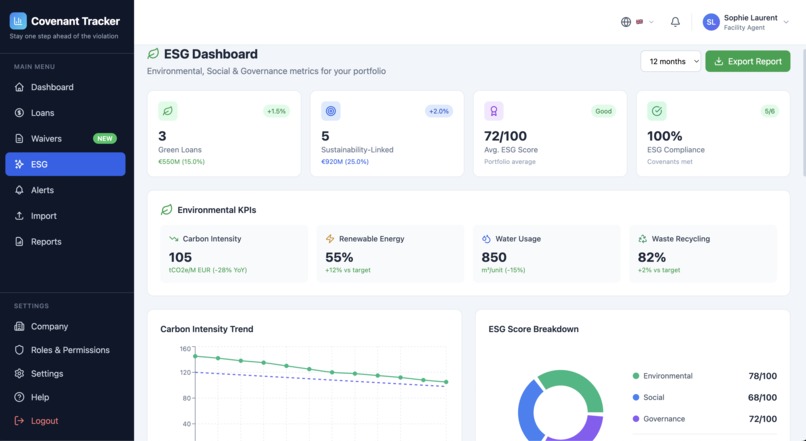Open the notifications bell in header
806x441 pixels.
(x=675, y=22)
